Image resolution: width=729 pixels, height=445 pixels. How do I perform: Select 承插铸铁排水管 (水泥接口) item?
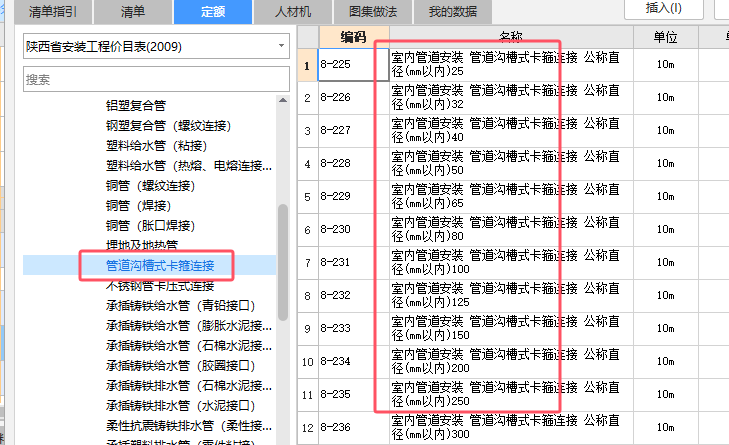pos(180,405)
